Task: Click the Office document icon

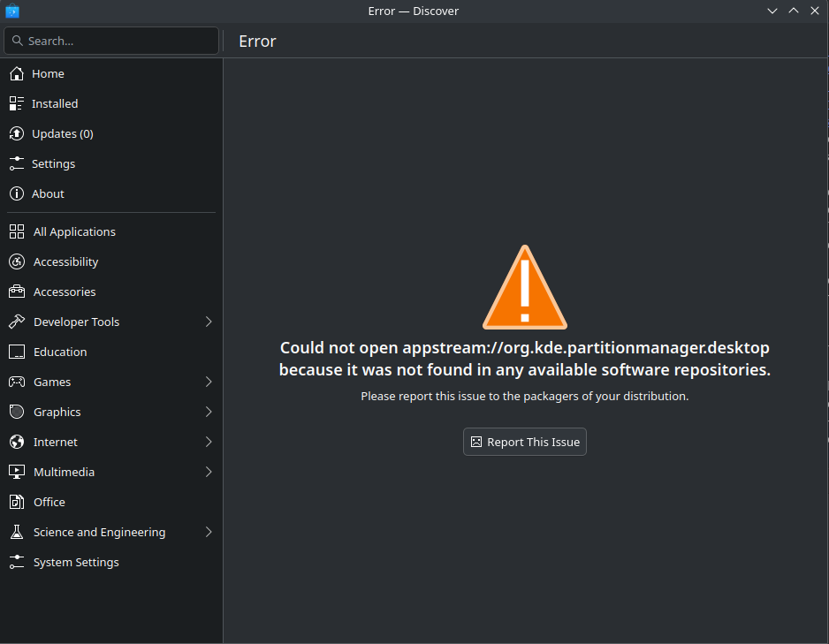Action: 17,503
